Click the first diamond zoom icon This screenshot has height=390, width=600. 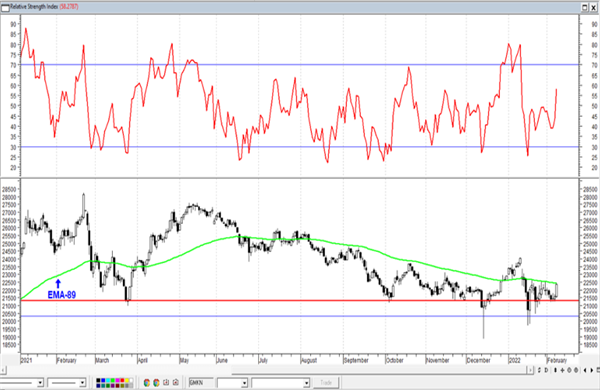tap(569, 370)
